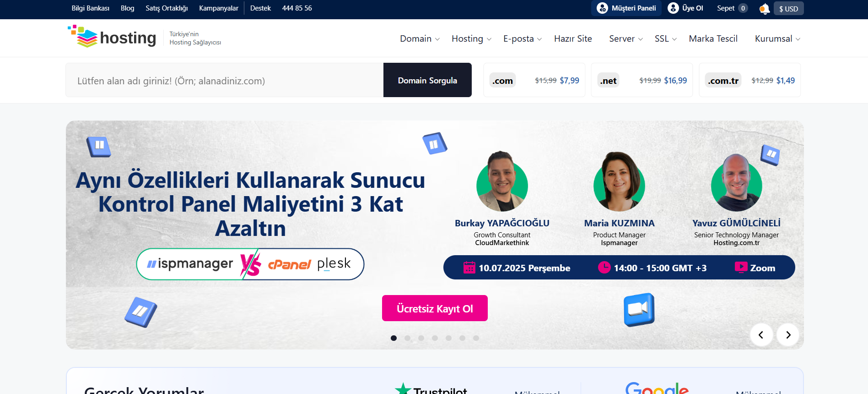This screenshot has width=868, height=394.
Task: Select the second carousel dot
Action: (407, 338)
